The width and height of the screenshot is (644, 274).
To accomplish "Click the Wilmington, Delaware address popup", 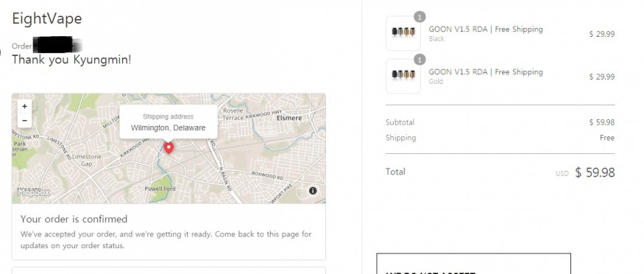I will [168, 122].
